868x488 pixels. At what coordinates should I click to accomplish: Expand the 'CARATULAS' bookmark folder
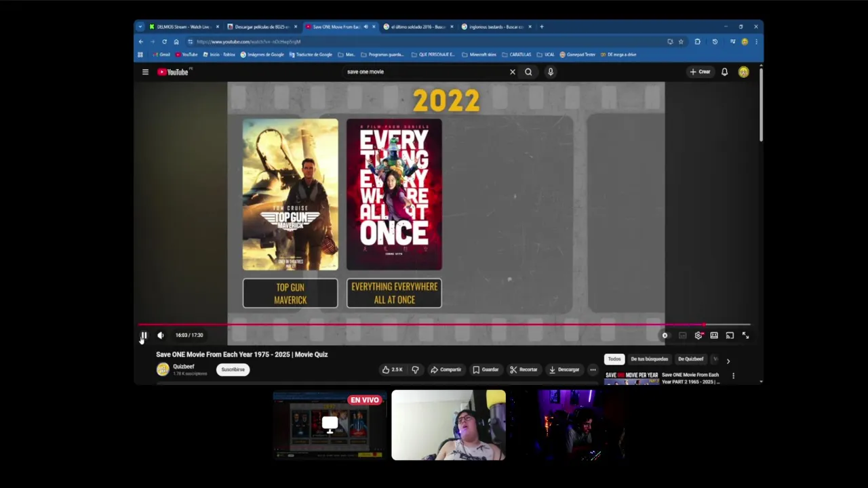point(516,54)
